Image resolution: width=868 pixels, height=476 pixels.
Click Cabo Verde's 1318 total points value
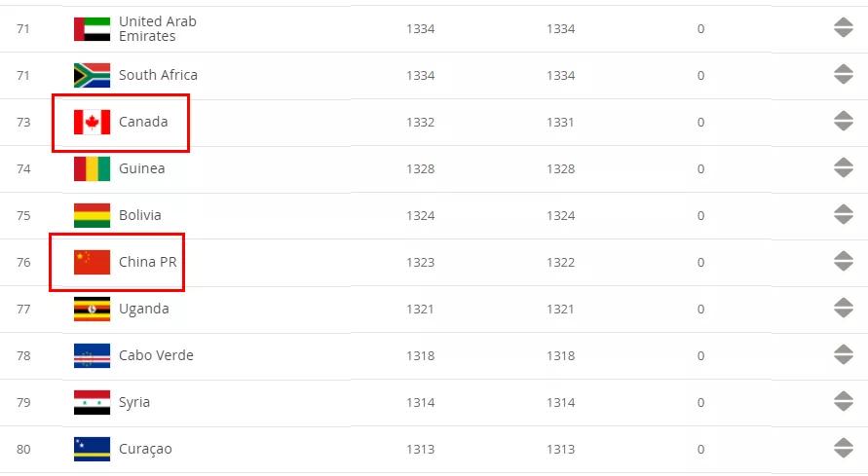pos(421,355)
